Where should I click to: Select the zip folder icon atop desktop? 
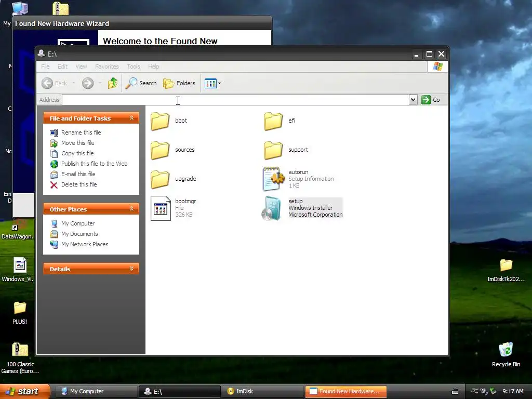pyautogui.click(x=60, y=8)
